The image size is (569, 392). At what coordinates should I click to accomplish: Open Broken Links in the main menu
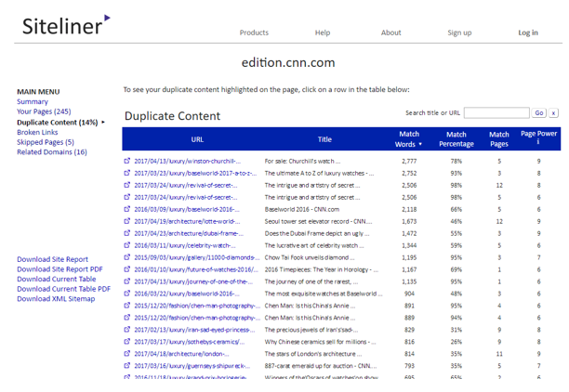37,132
